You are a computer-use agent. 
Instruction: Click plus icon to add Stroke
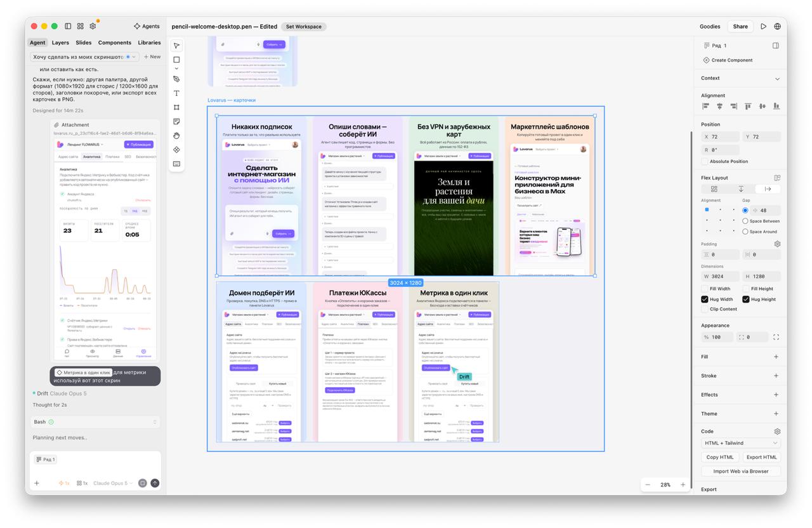(776, 376)
